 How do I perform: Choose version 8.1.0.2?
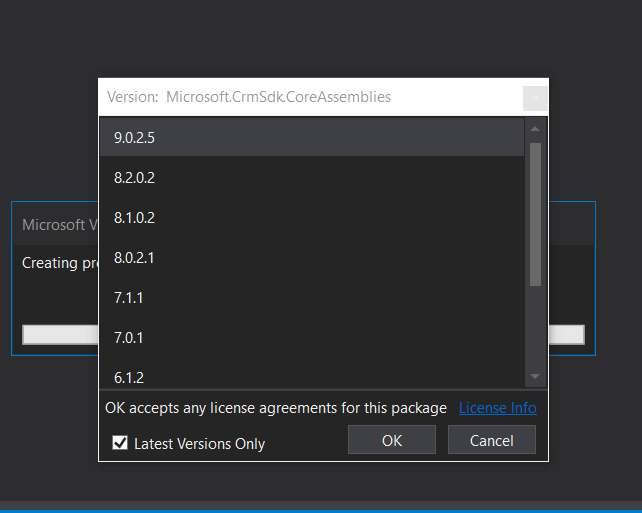coord(312,217)
